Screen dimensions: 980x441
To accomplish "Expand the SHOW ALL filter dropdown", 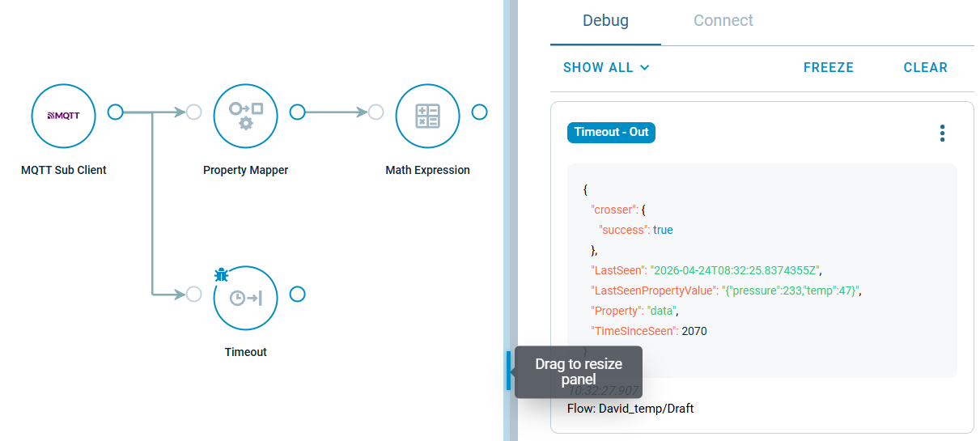I will [606, 68].
